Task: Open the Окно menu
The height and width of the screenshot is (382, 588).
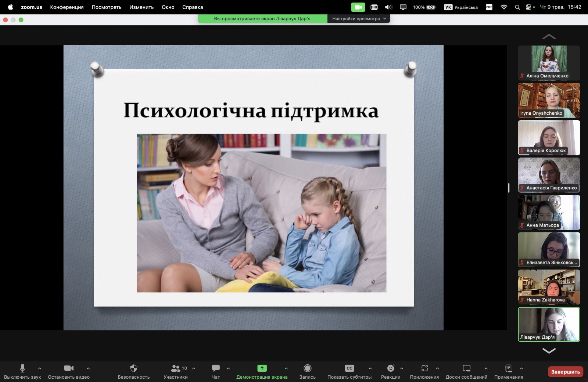Action: pyautogui.click(x=168, y=7)
